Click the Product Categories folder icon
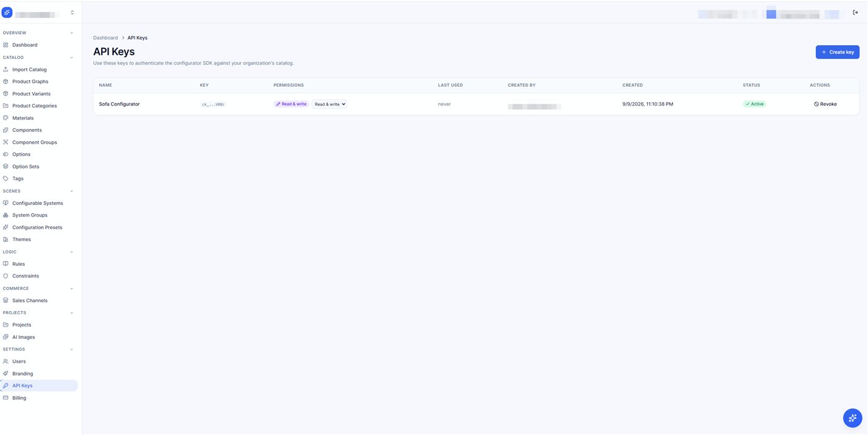The height and width of the screenshot is (435, 868). [6, 106]
